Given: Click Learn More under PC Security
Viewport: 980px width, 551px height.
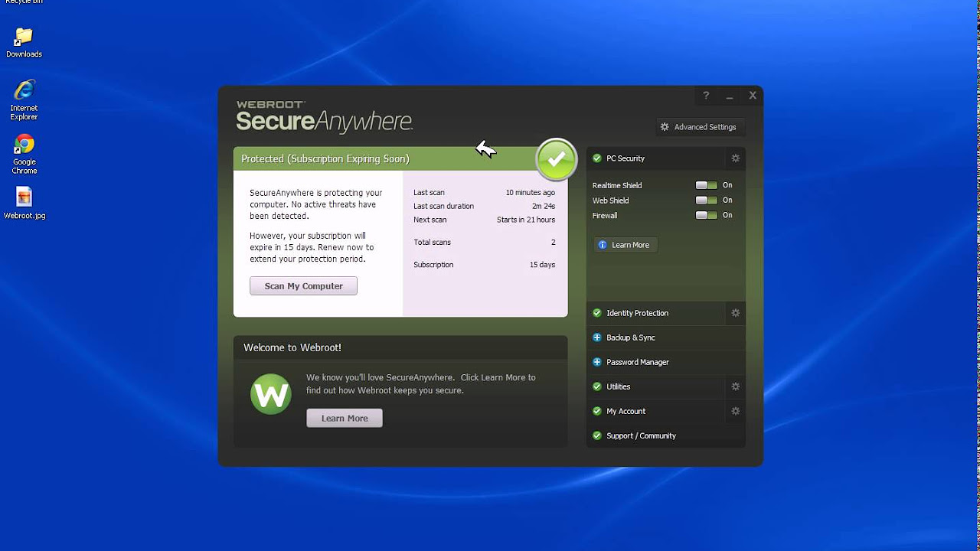Looking at the screenshot, I should click(x=626, y=245).
